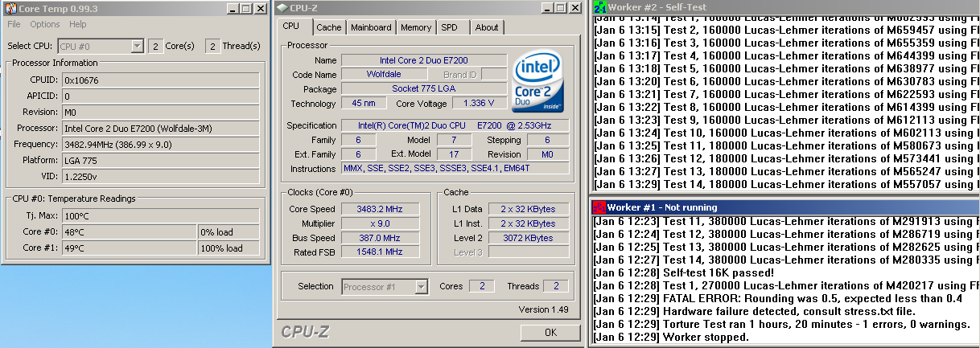
Task: Expand the Select CPU dropdown in Core Temp
Action: pos(137,47)
